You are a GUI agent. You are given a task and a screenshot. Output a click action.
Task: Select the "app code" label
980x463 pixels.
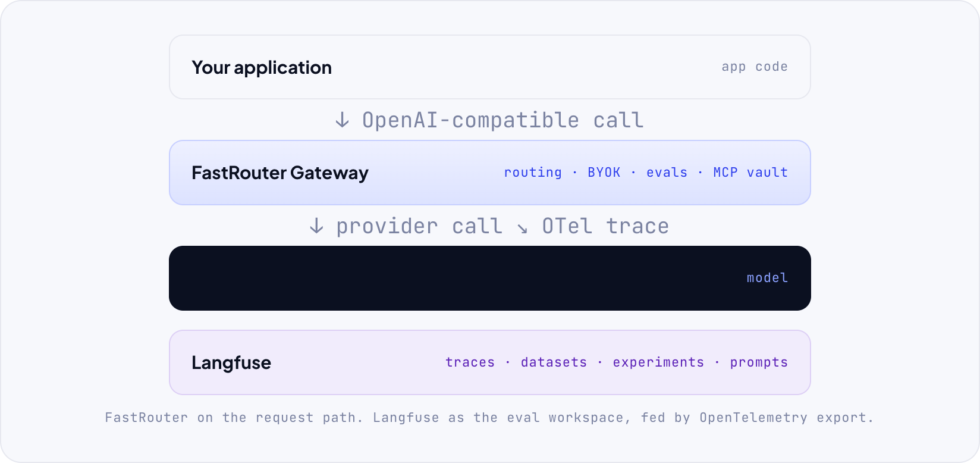(755, 67)
